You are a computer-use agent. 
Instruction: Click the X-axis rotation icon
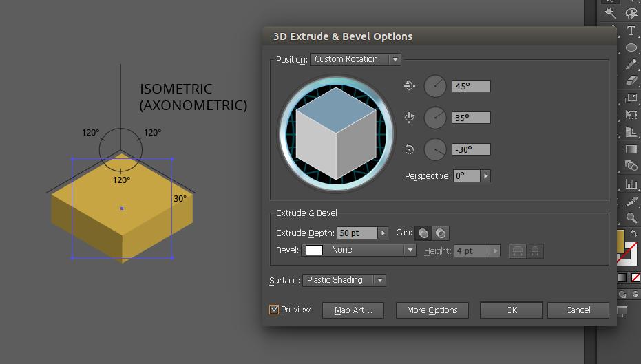tap(409, 86)
